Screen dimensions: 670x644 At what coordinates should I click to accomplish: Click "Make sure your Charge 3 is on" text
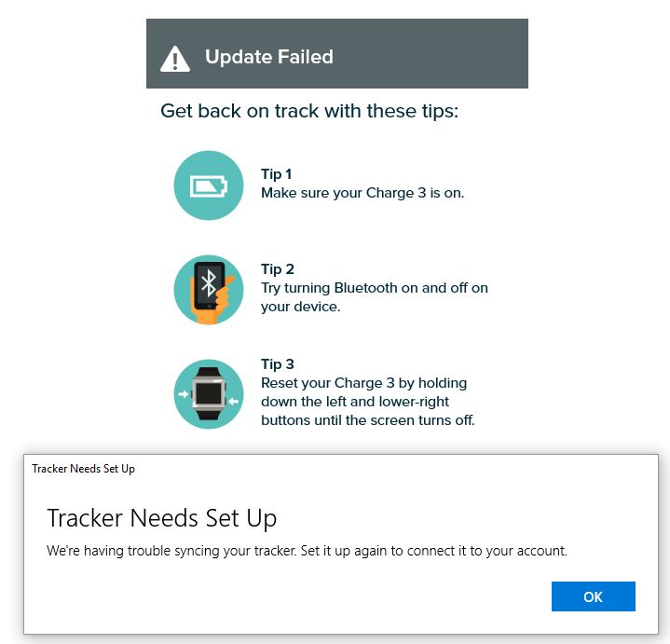point(362,193)
